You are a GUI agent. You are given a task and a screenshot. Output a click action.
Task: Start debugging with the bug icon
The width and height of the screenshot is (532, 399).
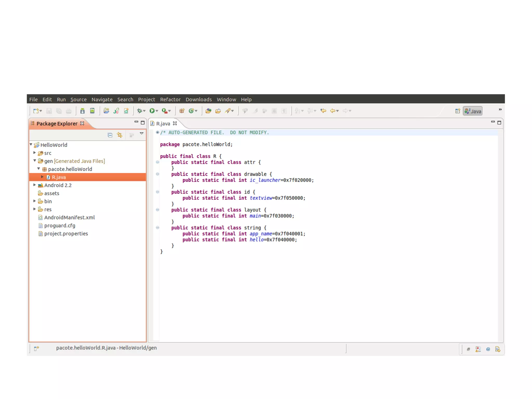[140, 111]
